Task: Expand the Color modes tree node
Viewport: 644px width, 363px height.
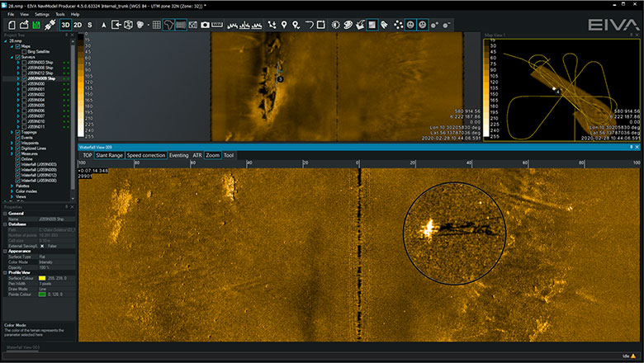Action: (x=13, y=192)
